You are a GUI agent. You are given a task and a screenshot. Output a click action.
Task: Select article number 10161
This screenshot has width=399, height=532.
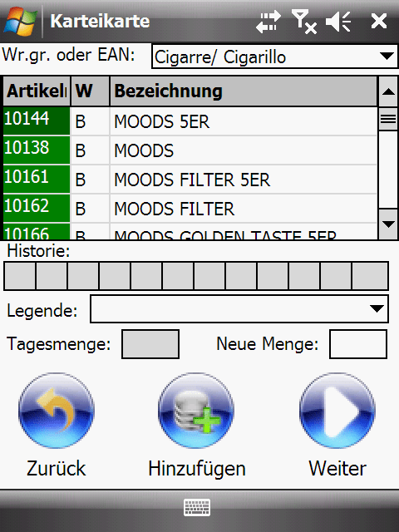click(37, 179)
